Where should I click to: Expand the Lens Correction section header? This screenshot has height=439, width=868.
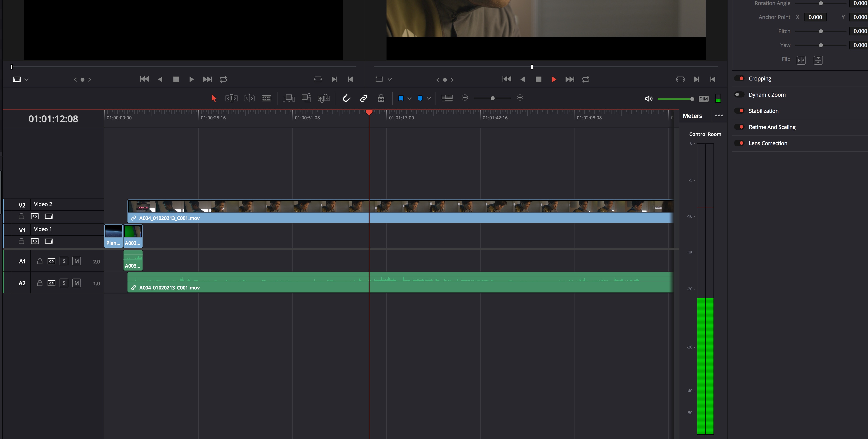768,143
